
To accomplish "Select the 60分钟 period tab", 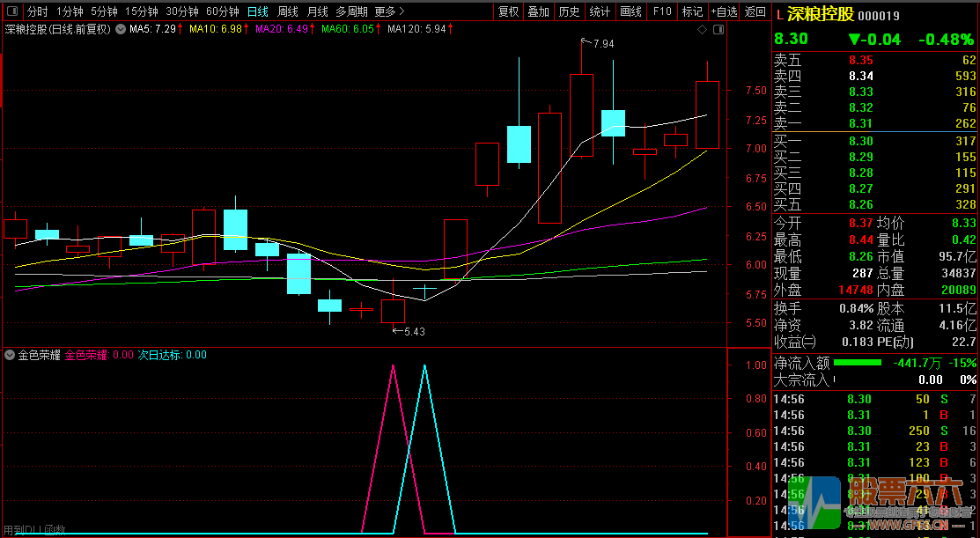I will pos(223,11).
